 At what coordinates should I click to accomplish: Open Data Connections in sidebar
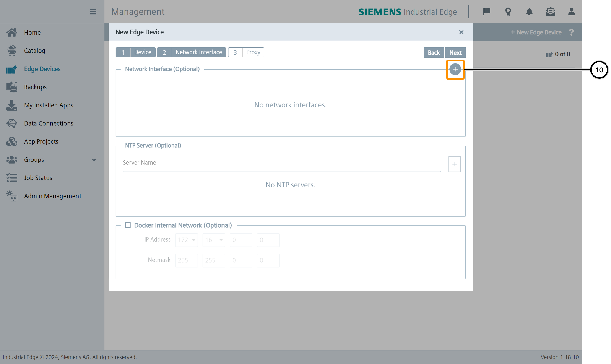click(x=49, y=123)
